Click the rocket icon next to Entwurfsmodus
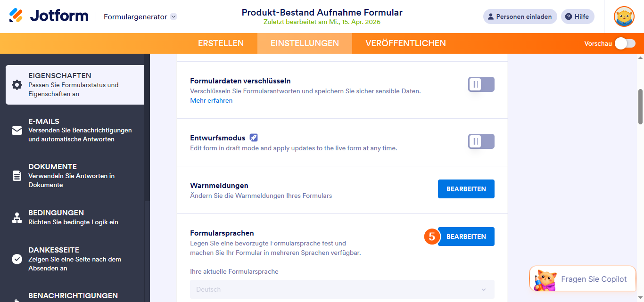Viewport: 644px width, 302px height. point(254,138)
